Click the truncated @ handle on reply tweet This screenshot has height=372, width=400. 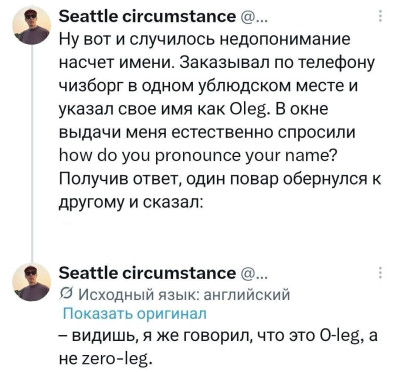(253, 274)
